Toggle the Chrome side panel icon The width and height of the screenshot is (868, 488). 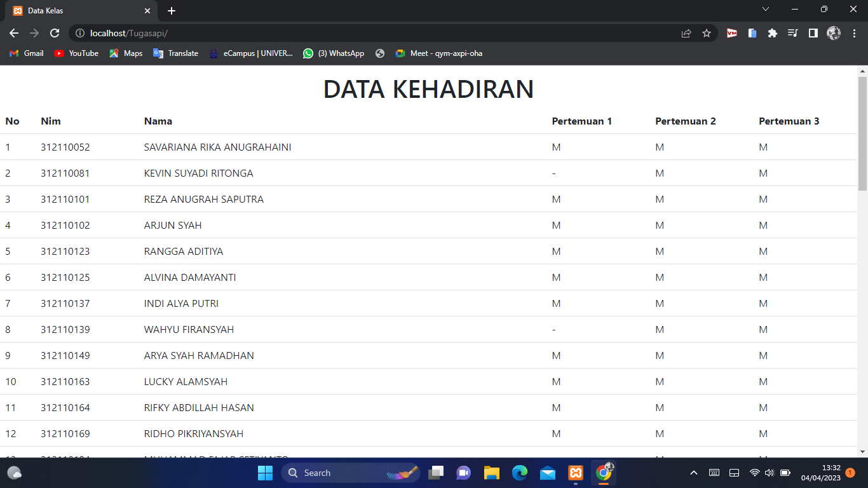[x=813, y=33]
